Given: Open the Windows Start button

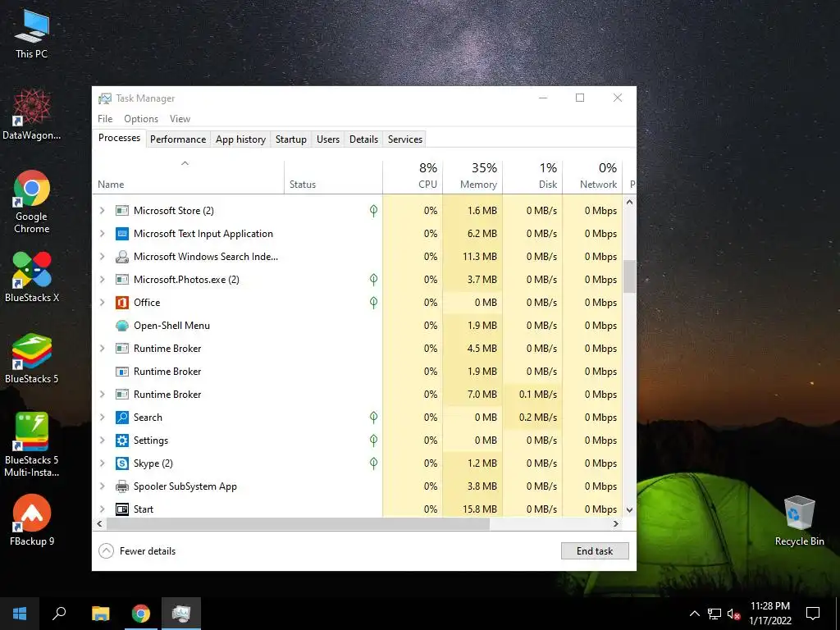Looking at the screenshot, I should point(20,614).
